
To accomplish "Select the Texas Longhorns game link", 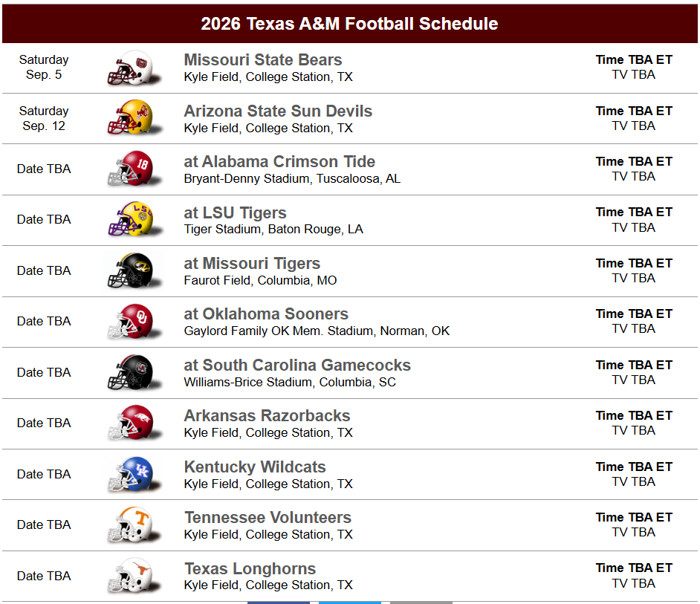I will [x=250, y=569].
